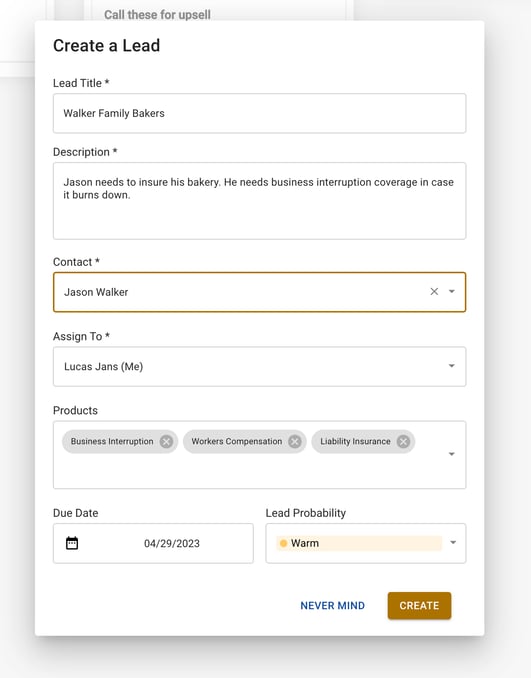Image resolution: width=531 pixels, height=678 pixels.
Task: Clear the Jason Walker contact selection
Action: pyautogui.click(x=434, y=292)
